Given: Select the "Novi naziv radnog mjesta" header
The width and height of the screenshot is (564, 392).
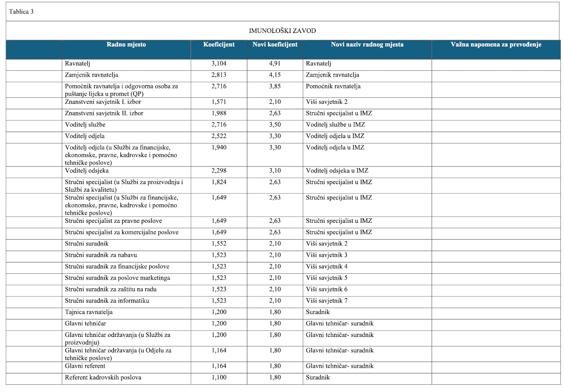Looking at the screenshot, I should click(367, 45).
